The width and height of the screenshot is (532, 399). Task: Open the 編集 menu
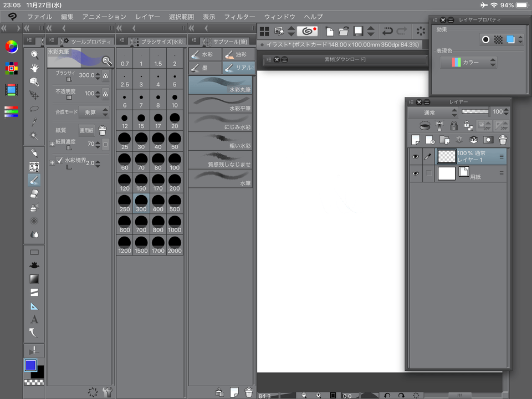[x=67, y=17]
